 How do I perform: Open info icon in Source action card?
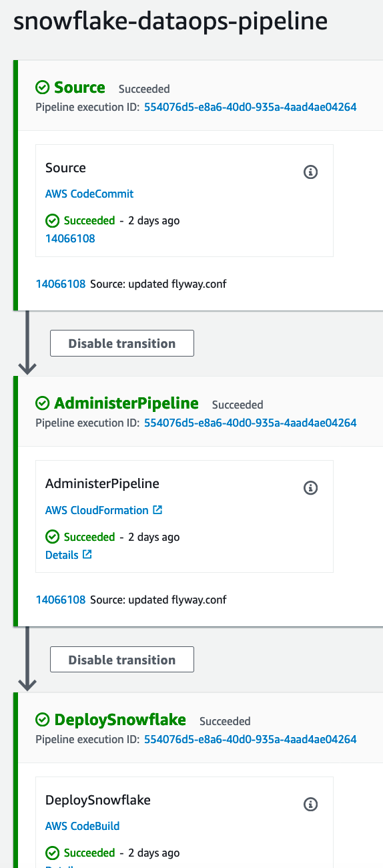click(x=310, y=172)
